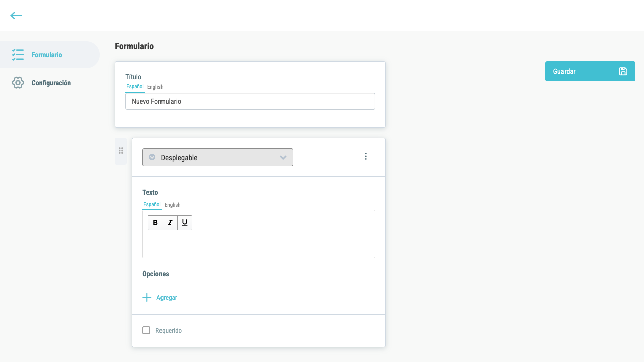Click into the Texto editor area

click(x=259, y=247)
